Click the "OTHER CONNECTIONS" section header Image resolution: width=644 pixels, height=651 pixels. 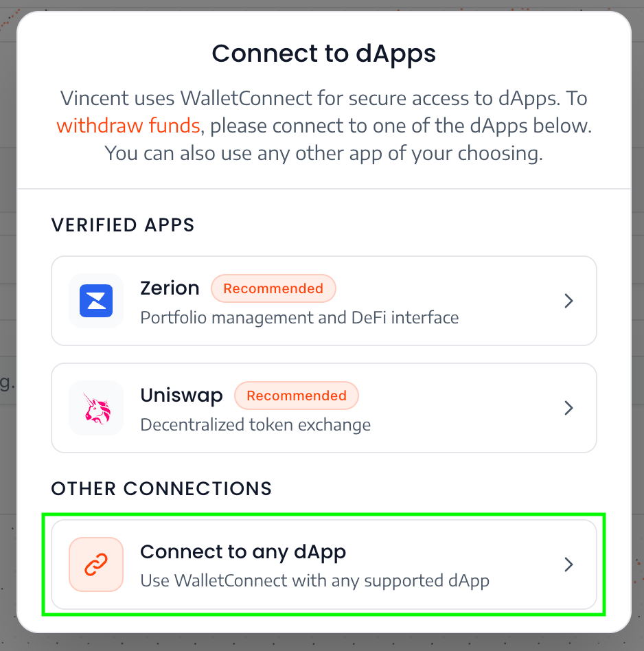coord(161,488)
